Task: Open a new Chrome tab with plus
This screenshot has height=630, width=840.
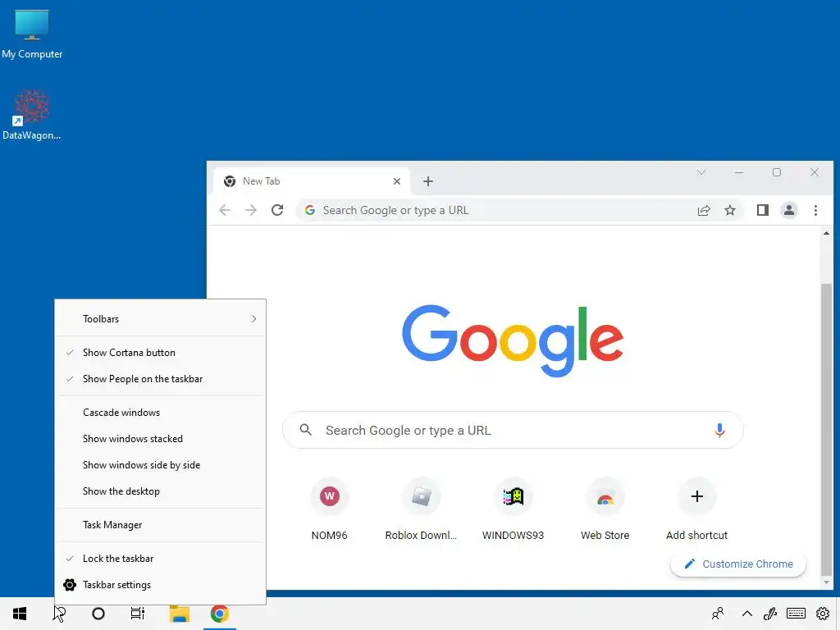Action: coord(428,181)
